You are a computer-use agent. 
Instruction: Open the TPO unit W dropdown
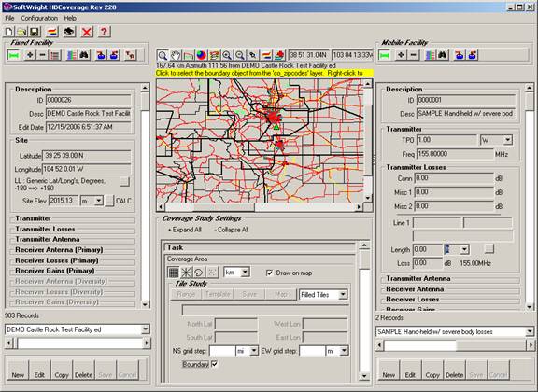[507, 140]
